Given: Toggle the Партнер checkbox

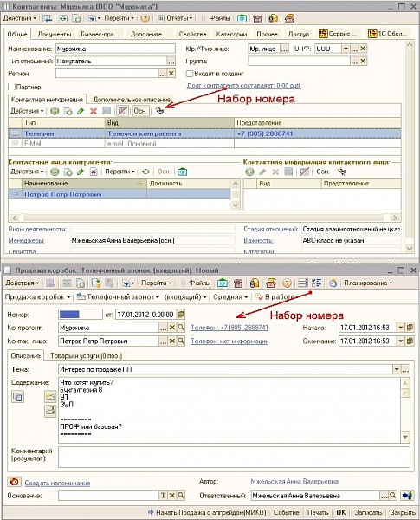Looking at the screenshot, I should (x=12, y=87).
